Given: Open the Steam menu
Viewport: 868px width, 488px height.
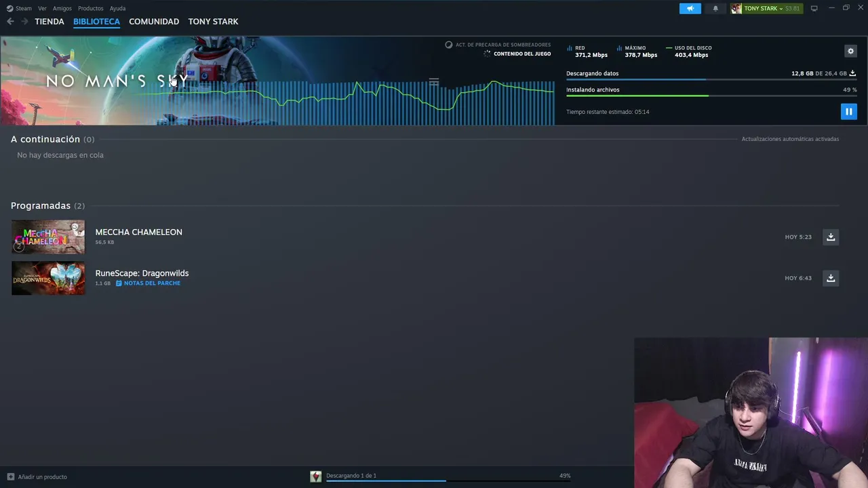Looking at the screenshot, I should tap(23, 8).
